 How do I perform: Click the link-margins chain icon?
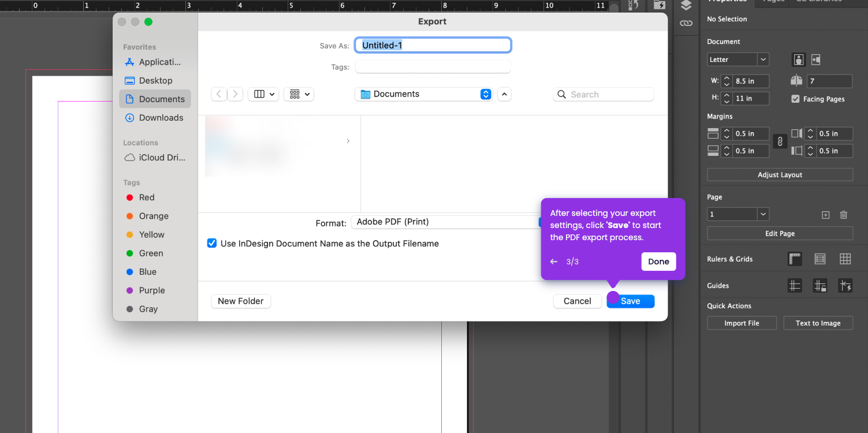[x=780, y=141]
